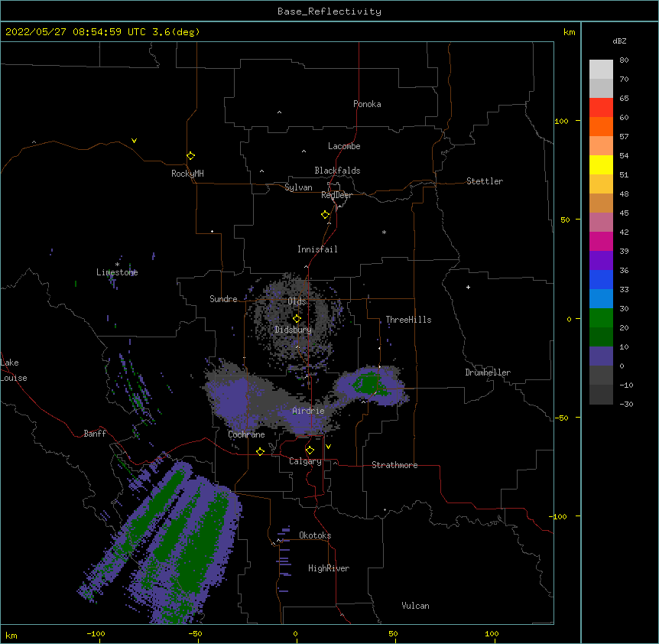Click the yellow diamond marker south of RedDeer
This screenshot has height=644, width=659.
(326, 215)
